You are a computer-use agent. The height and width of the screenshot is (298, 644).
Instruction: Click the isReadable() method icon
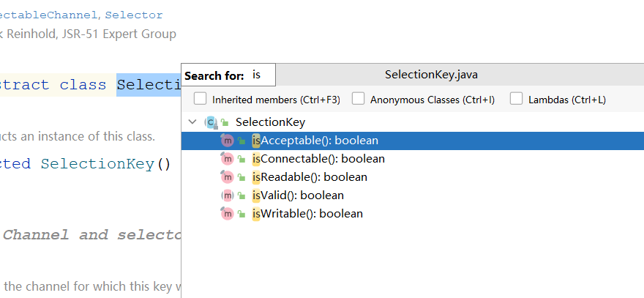[x=227, y=177]
